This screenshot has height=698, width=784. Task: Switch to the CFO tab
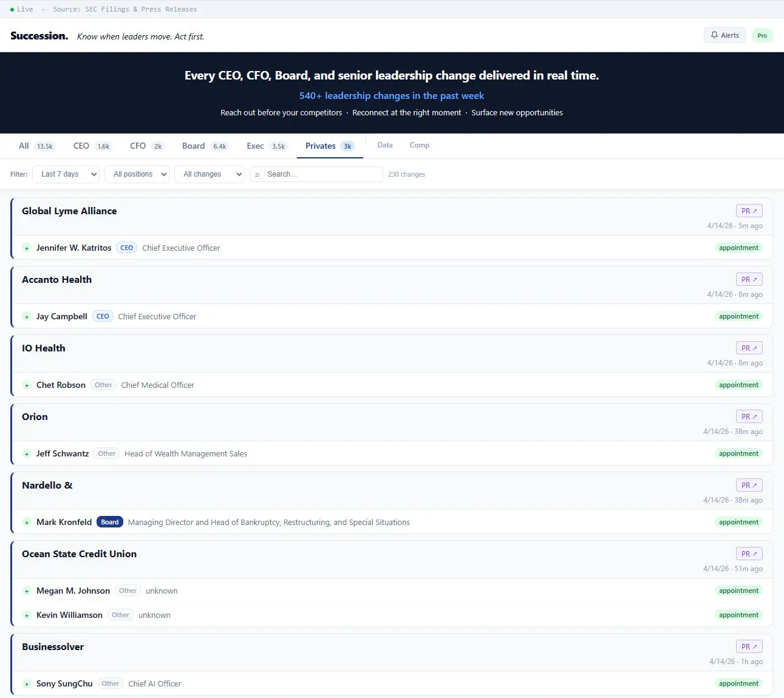[146, 146]
